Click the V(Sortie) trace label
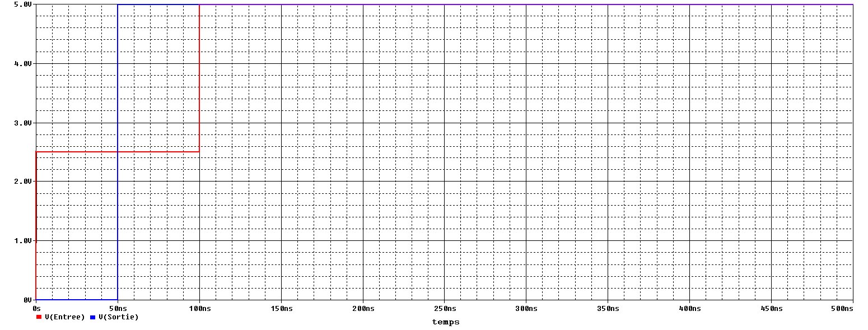Screen dimensions: 868x330 click(118, 317)
